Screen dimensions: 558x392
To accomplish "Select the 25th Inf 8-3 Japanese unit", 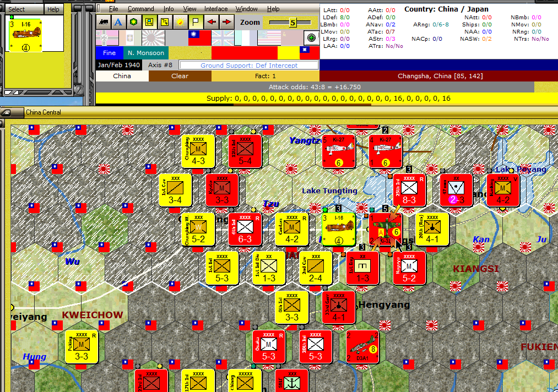I will click(409, 190).
